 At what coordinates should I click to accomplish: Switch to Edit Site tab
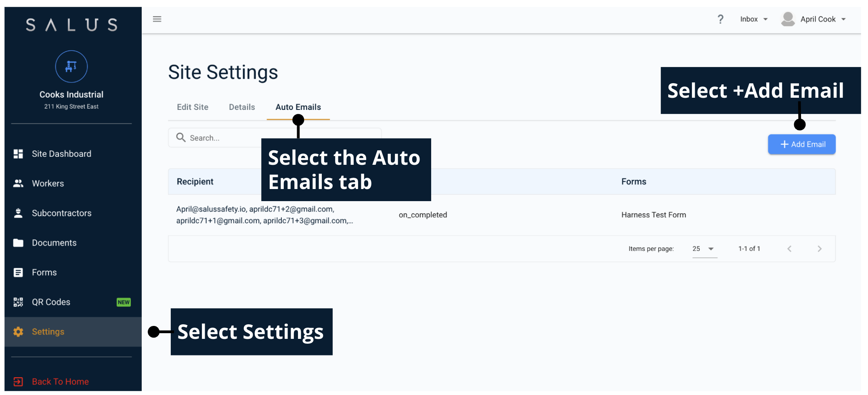click(193, 107)
